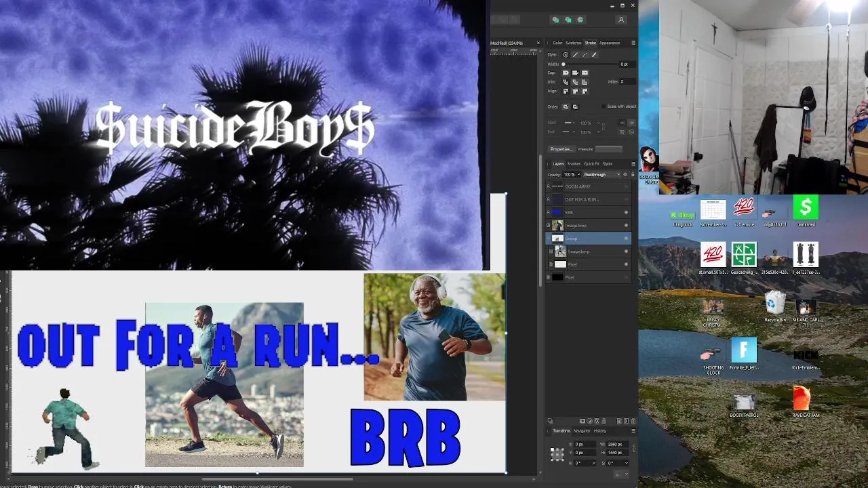Click the stroke Width slider handle
Image resolution: width=868 pixels, height=488 pixels.
[x=563, y=64]
